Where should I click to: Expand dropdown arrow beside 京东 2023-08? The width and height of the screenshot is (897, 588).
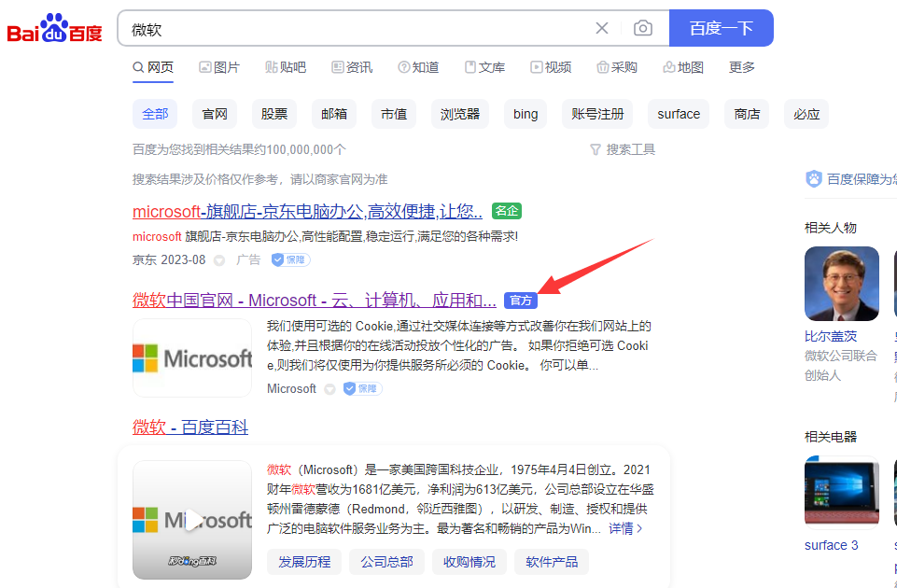coord(219,260)
